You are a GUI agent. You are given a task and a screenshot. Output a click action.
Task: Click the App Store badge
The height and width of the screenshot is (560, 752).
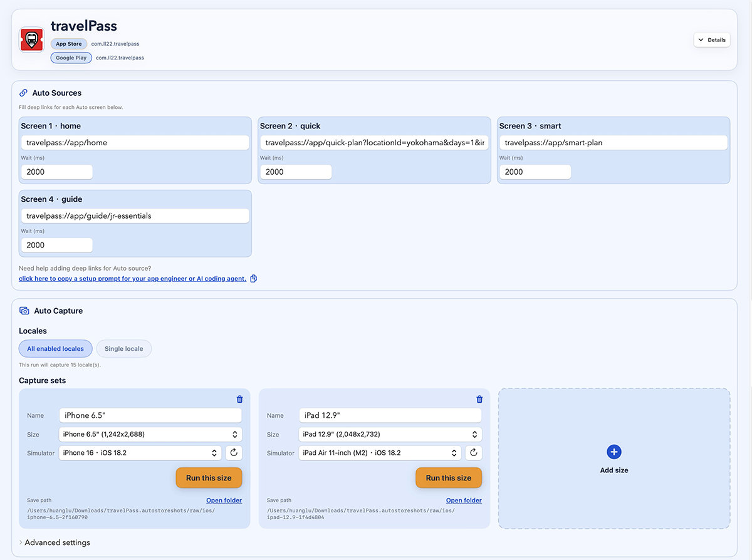tap(69, 44)
